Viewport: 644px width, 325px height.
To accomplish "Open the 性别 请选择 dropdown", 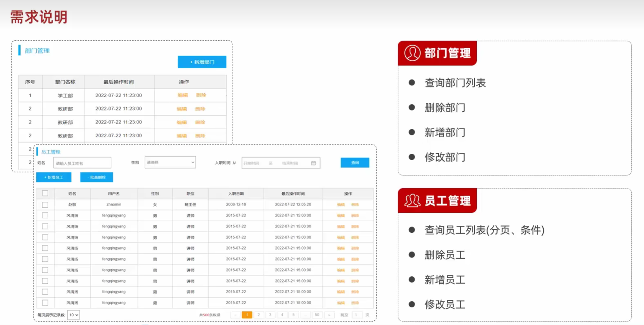I will (x=170, y=162).
